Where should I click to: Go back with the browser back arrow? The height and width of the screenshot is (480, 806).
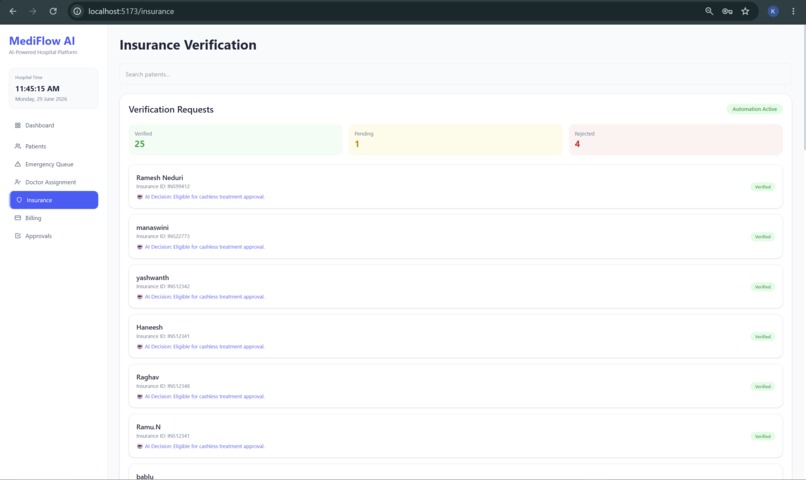13,11
